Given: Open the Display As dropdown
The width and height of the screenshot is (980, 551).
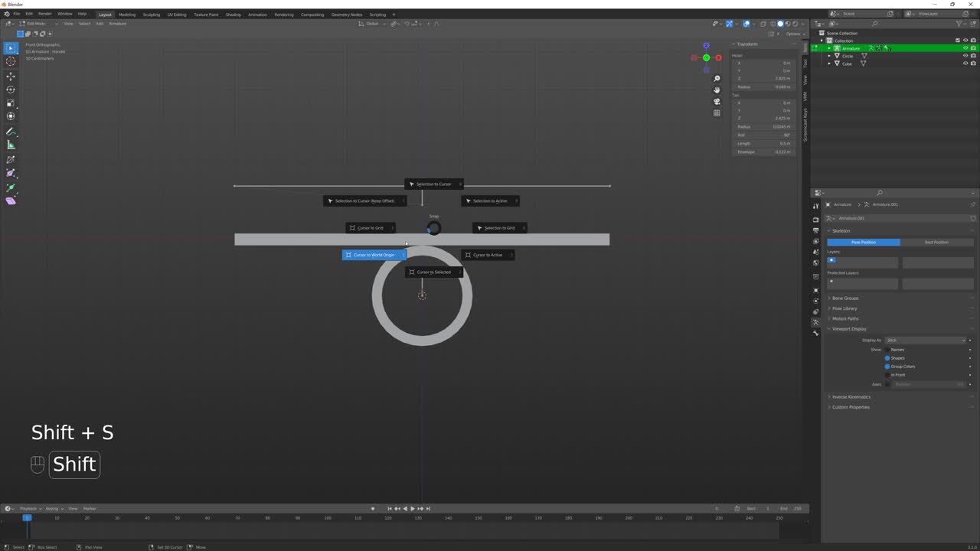Looking at the screenshot, I should tap(925, 341).
